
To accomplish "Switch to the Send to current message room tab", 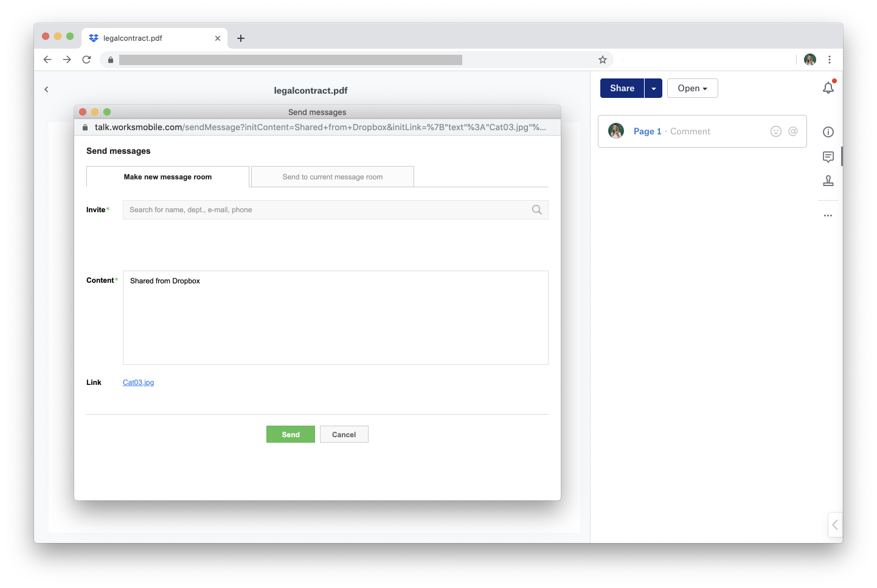I will 332,177.
